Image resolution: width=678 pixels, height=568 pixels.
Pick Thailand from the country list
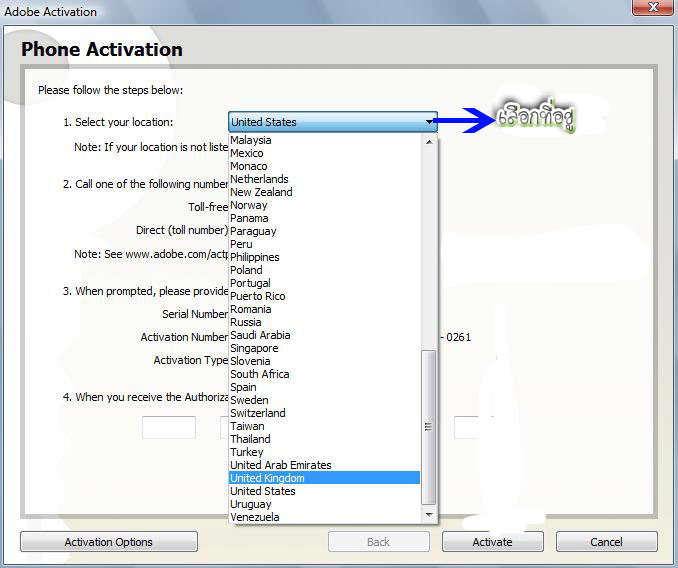click(x=325, y=439)
